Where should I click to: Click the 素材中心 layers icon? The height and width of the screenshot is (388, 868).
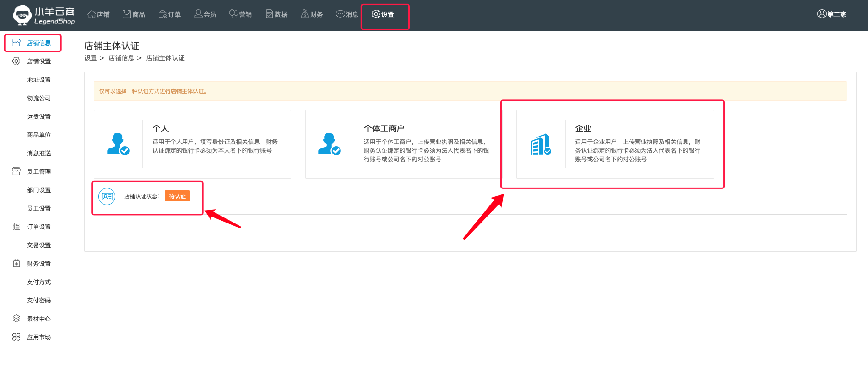coord(17,319)
